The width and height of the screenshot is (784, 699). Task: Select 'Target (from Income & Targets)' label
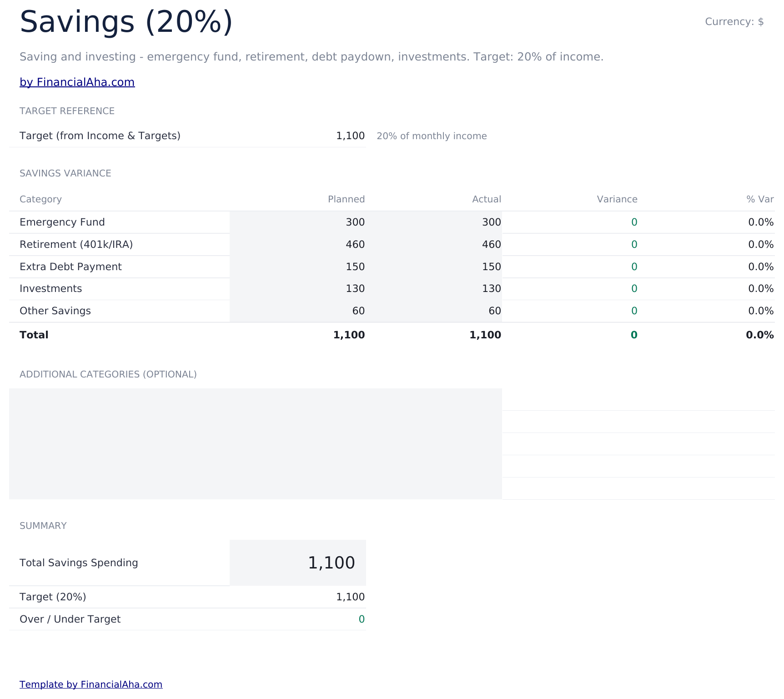[x=100, y=136]
